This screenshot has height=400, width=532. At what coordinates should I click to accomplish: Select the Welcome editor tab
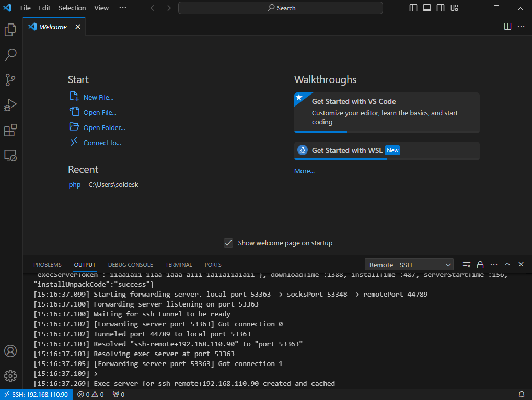(53, 27)
